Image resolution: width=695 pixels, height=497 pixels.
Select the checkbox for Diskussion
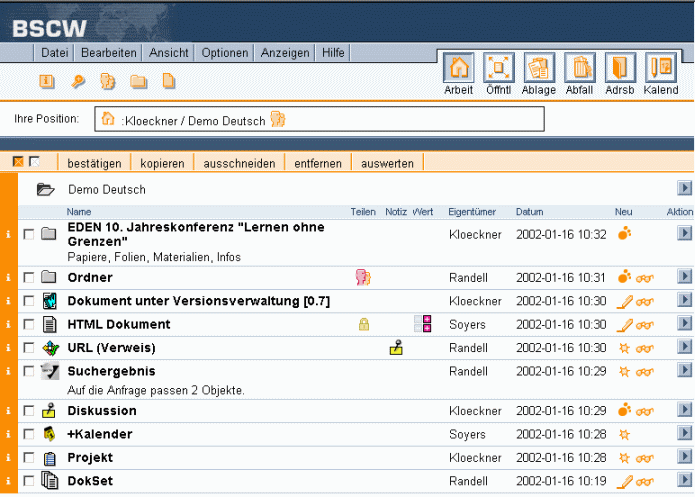point(28,411)
